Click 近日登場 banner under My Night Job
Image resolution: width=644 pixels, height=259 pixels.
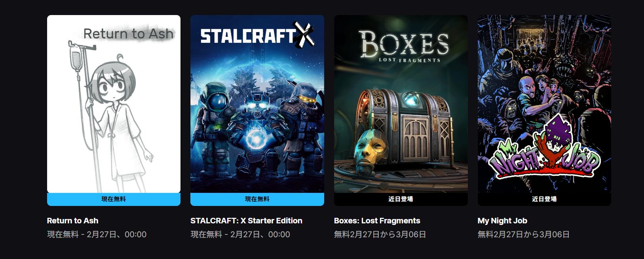click(544, 199)
